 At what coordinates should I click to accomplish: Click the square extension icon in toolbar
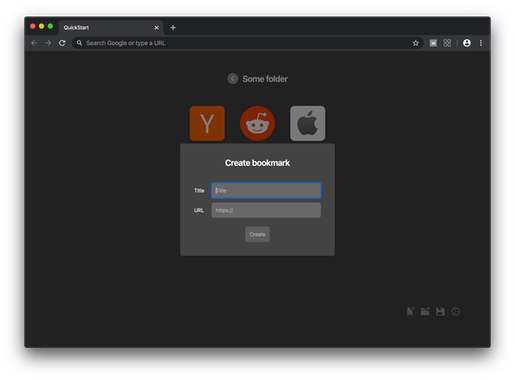pyautogui.click(x=433, y=43)
